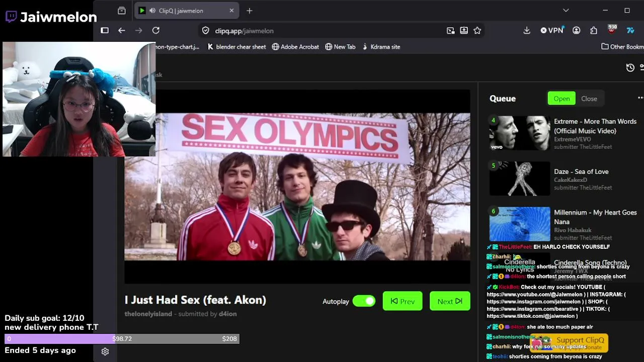Click queue title 'Daze - Sea of Love'
The height and width of the screenshot is (362, 644).
581,171
